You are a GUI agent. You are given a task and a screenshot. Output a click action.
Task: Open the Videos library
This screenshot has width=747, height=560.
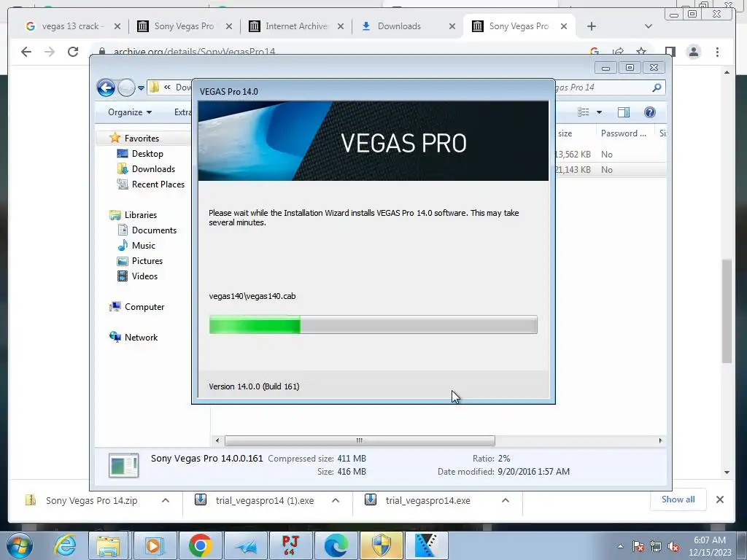coord(144,276)
